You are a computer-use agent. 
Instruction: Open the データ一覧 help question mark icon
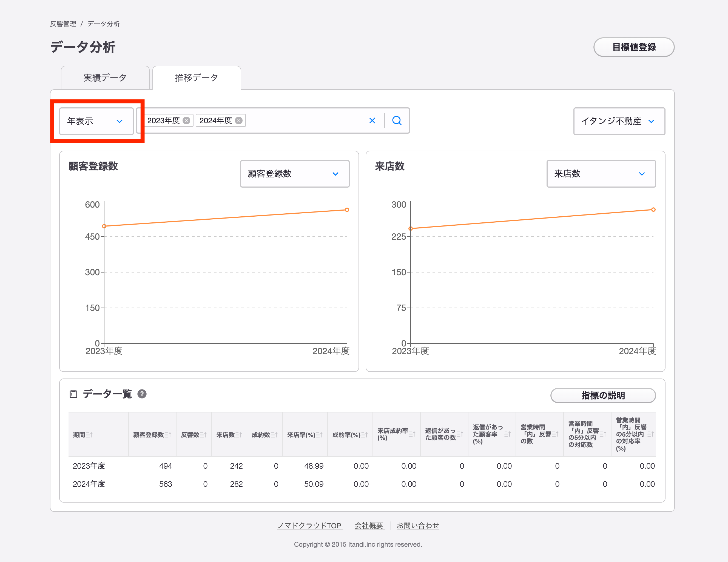[x=142, y=394]
